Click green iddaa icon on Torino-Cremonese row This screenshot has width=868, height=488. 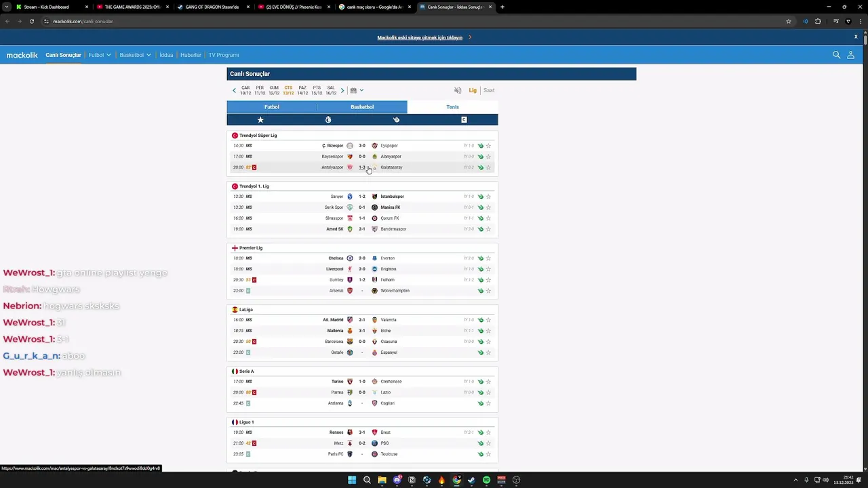coord(480,382)
